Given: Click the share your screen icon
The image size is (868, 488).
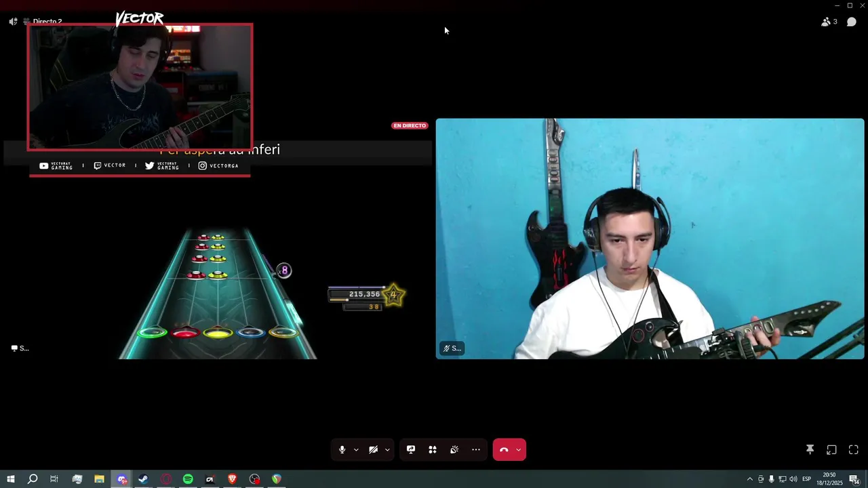Looking at the screenshot, I should coord(411,449).
